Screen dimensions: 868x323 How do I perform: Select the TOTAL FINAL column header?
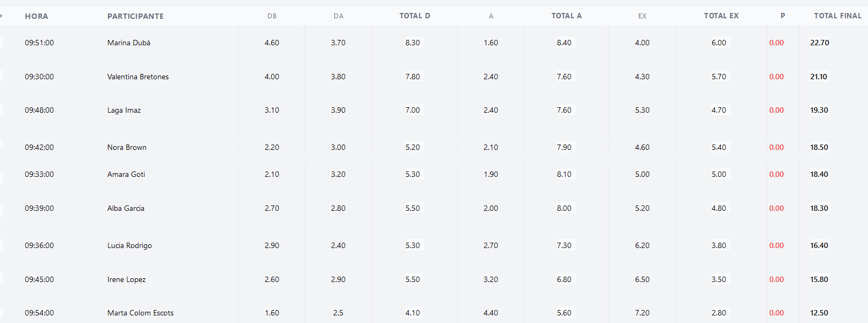(837, 16)
